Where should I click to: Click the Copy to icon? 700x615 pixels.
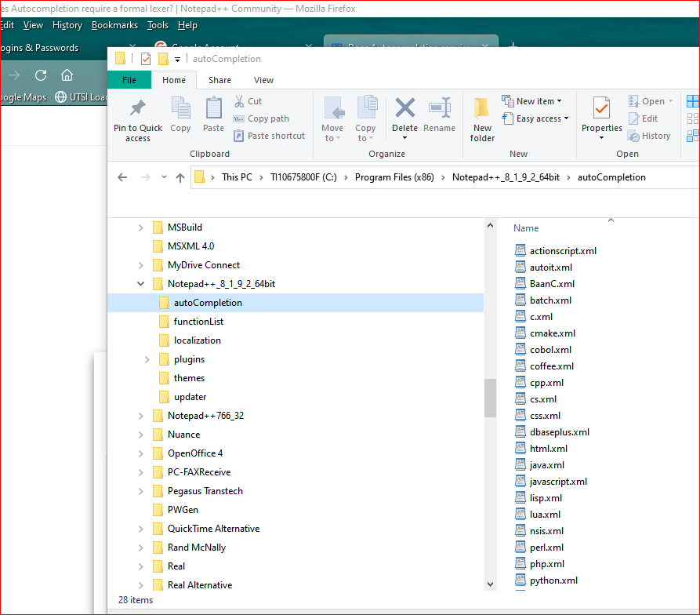pyautogui.click(x=367, y=108)
